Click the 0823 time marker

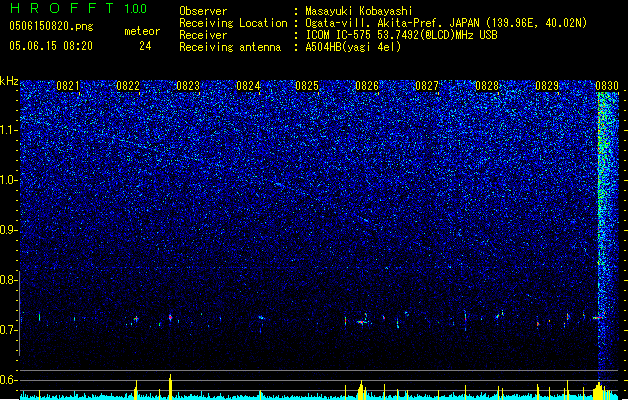pos(188,86)
